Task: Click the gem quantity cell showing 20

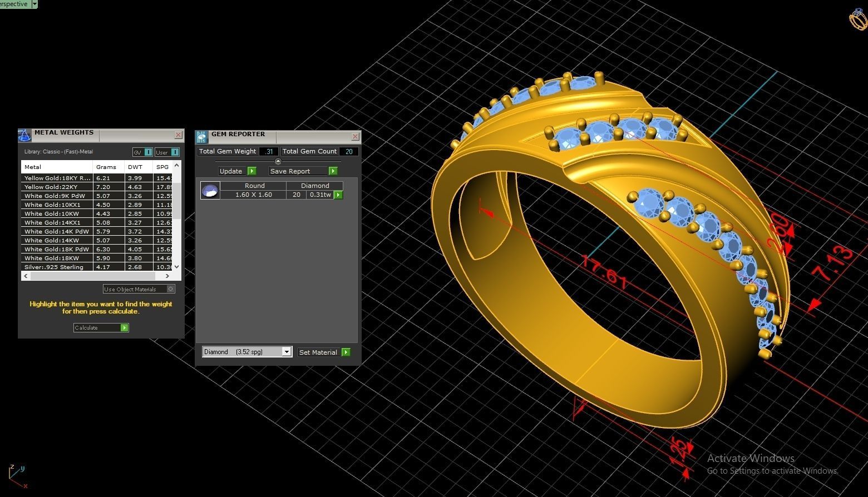Action: click(x=297, y=195)
